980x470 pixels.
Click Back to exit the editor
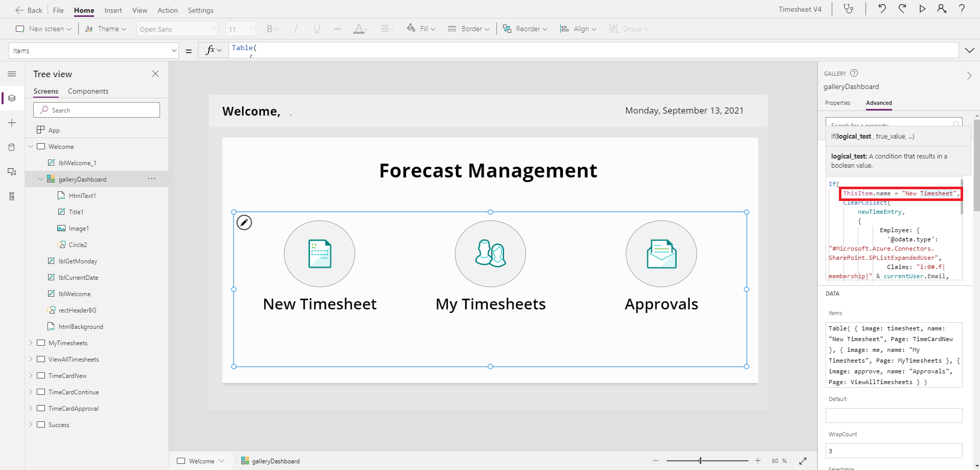click(28, 10)
